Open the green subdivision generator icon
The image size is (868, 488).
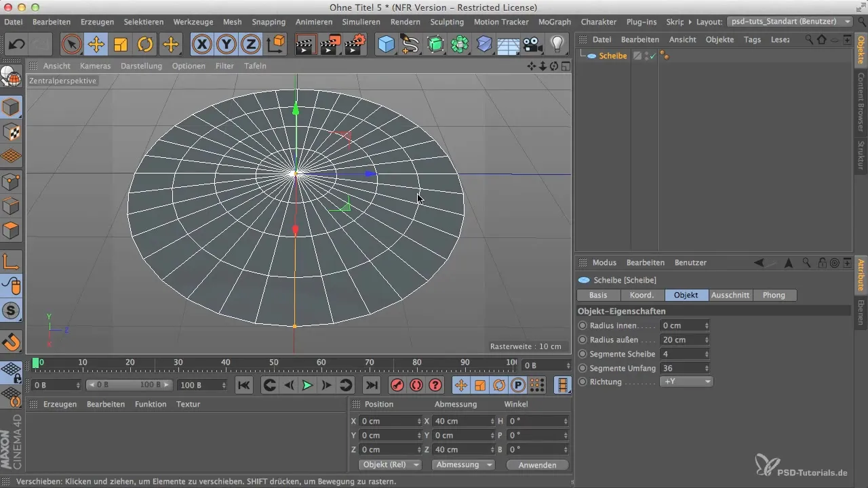click(435, 45)
